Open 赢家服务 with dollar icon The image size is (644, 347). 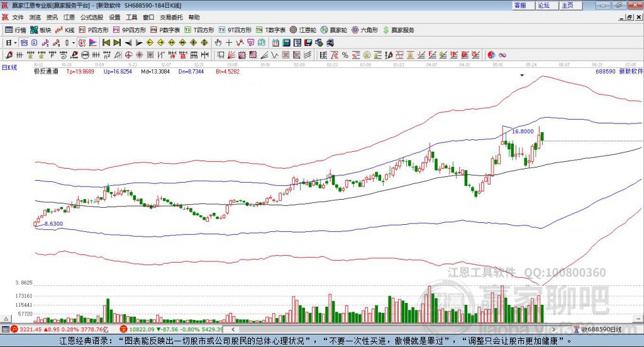[399, 30]
